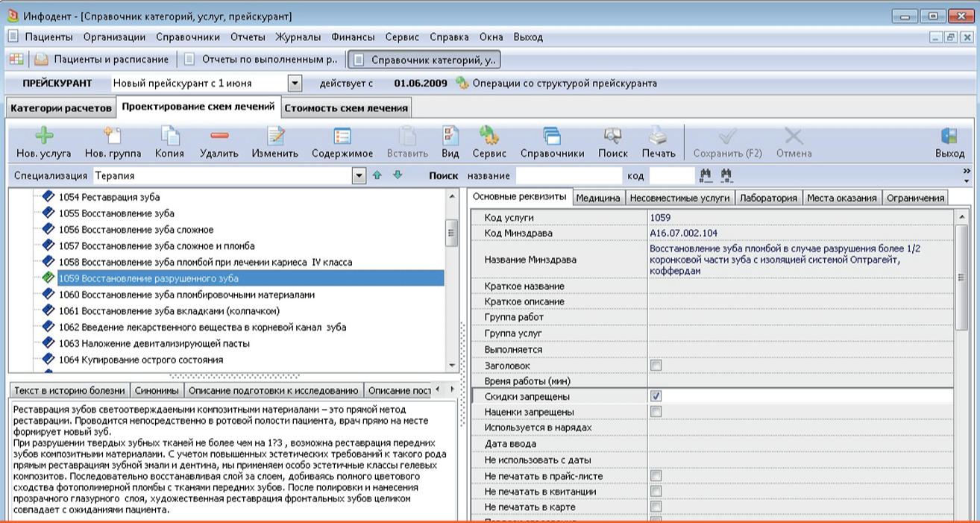The height and width of the screenshot is (523, 980).
Task: Click the Выход door icon
Action: point(949,136)
